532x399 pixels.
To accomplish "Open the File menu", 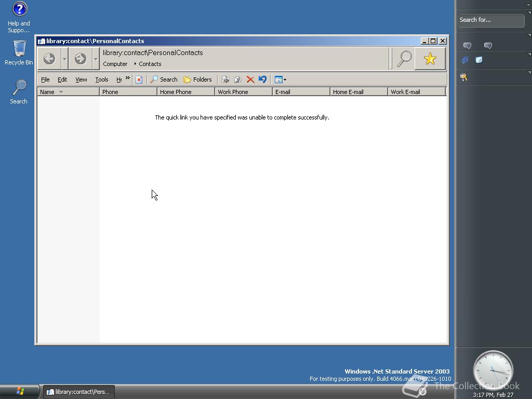I will [x=45, y=79].
